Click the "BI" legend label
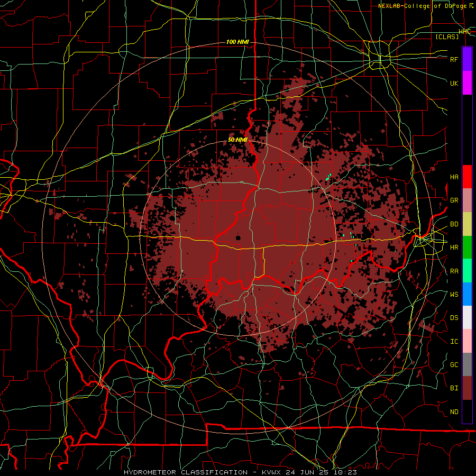The image size is (476, 476). coord(454,388)
